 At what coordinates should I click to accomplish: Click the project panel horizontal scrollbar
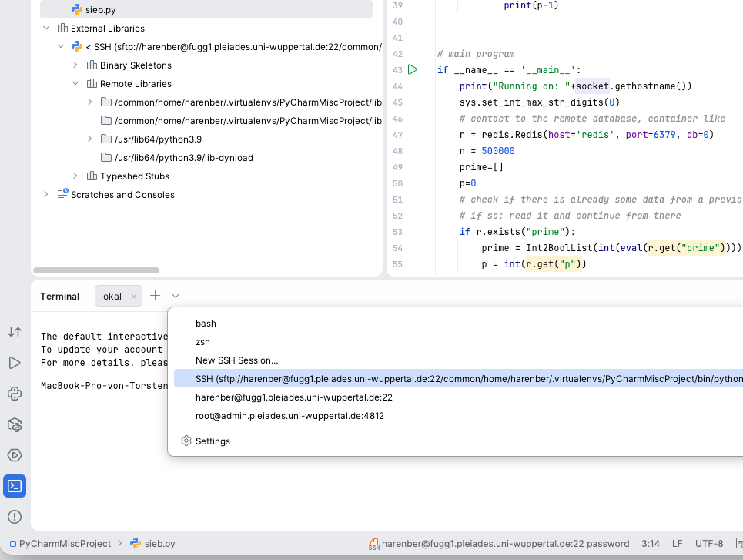(x=96, y=270)
